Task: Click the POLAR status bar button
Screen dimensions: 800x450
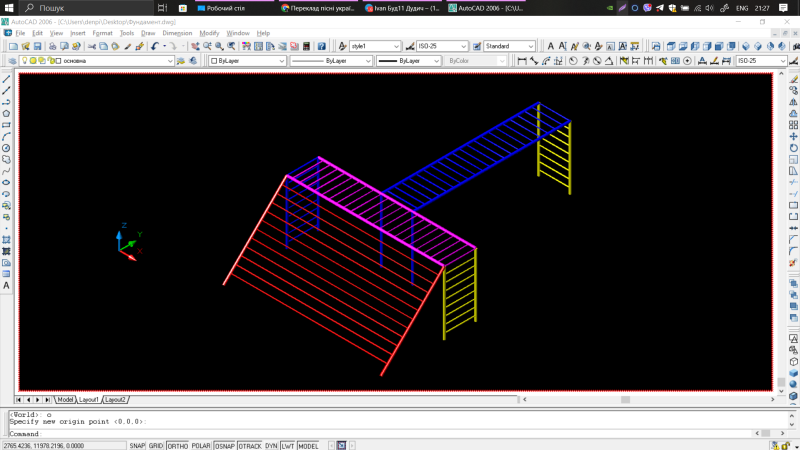Action: (x=202, y=445)
